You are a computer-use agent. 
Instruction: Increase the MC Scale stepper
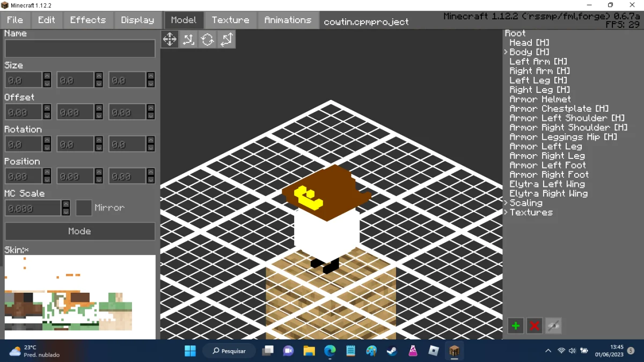[66, 204]
